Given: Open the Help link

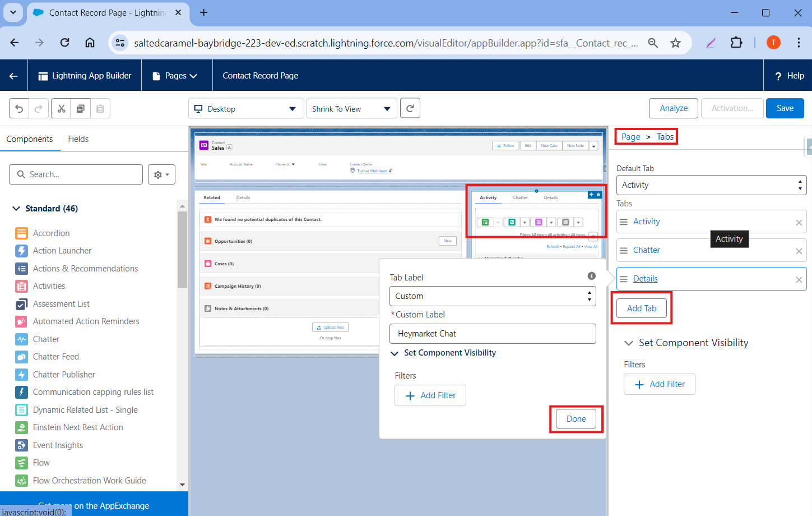Looking at the screenshot, I should [x=789, y=76].
